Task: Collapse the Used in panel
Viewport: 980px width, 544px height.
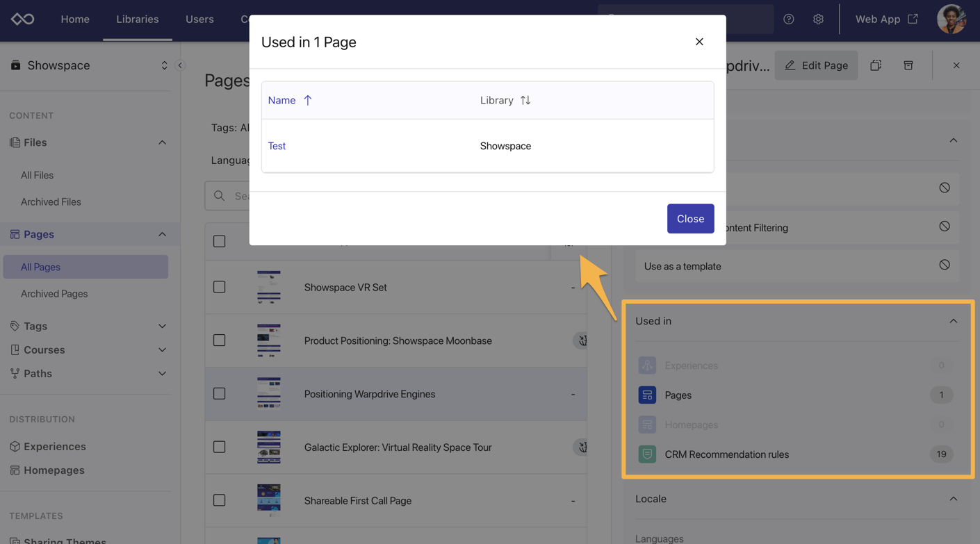Action: click(953, 321)
